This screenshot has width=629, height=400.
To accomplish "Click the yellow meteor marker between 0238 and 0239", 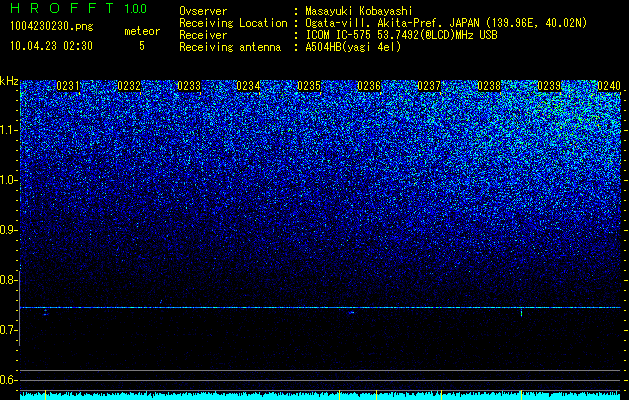I will pyautogui.click(x=521, y=394).
